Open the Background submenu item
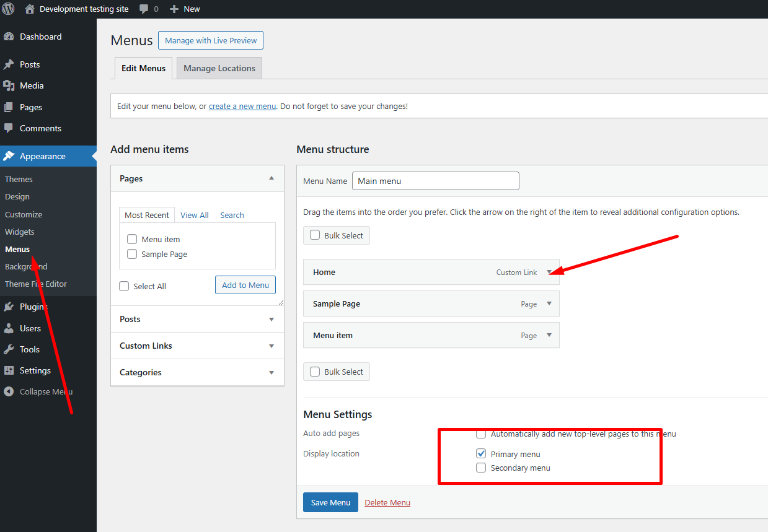The width and height of the screenshot is (768, 532). click(x=26, y=266)
